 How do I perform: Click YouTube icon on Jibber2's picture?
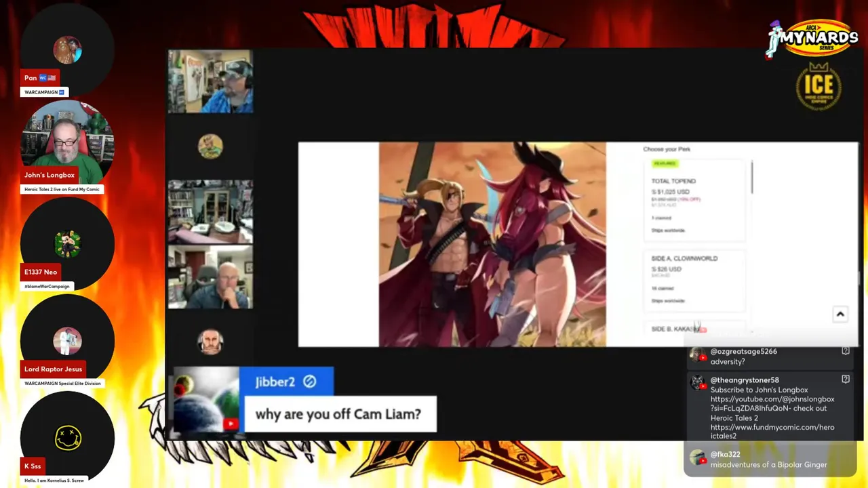point(230,424)
